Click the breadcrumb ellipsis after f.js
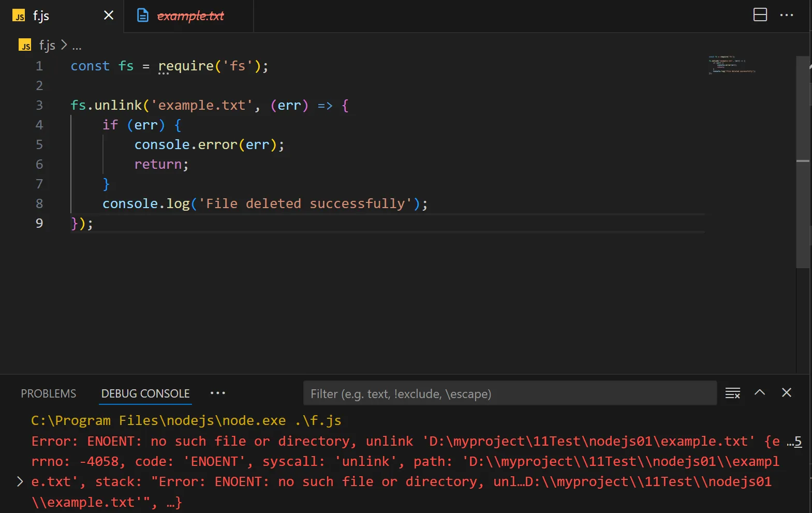Image resolution: width=812 pixels, height=513 pixels. [x=77, y=47]
